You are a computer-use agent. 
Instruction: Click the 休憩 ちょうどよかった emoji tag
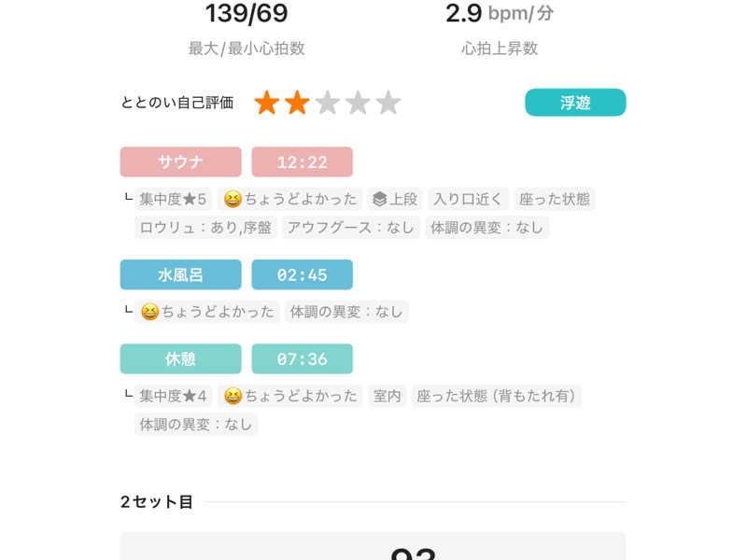click(290, 396)
